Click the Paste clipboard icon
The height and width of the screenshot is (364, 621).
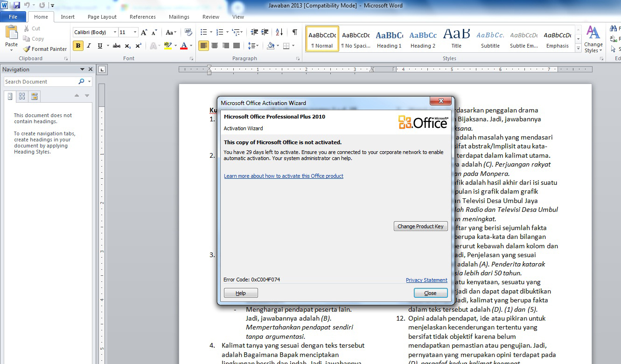11,33
